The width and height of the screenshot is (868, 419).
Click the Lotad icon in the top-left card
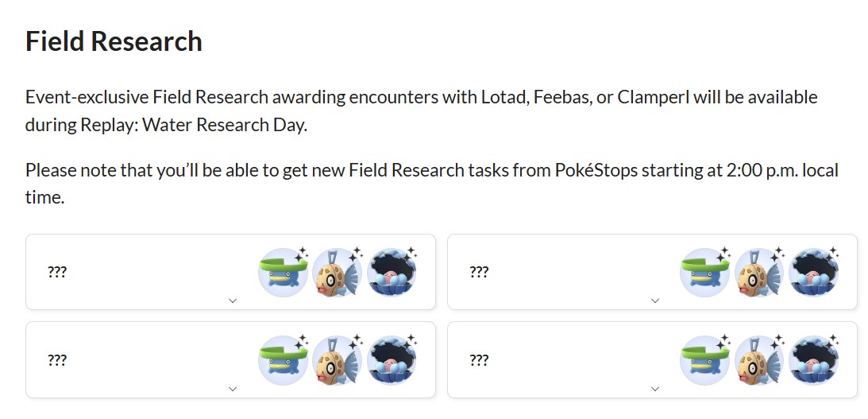pos(283,273)
